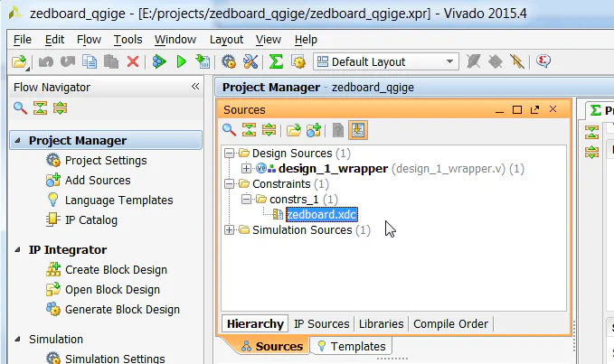Click the Open Project toolbar icon
The image size is (614, 364).
pyautogui.click(x=19, y=61)
